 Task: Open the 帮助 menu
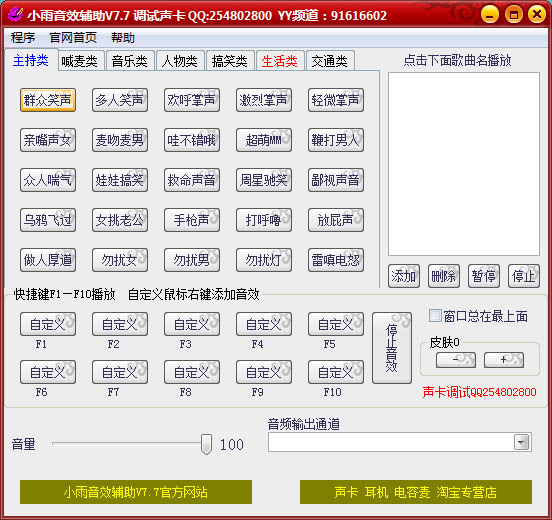pyautogui.click(x=123, y=38)
